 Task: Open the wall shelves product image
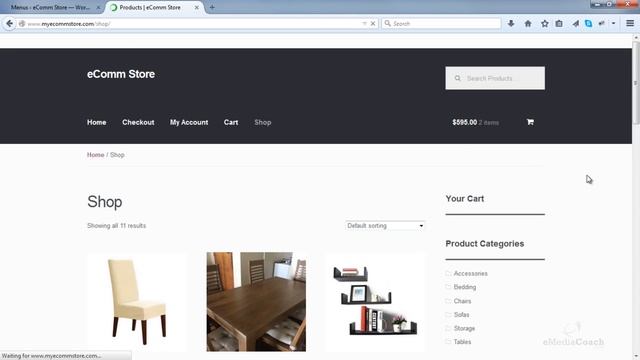pyautogui.click(x=376, y=302)
